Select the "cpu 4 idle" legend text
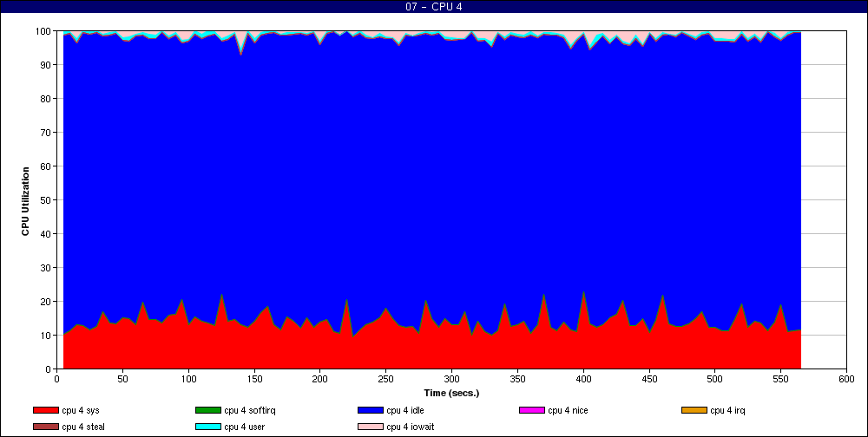This screenshot has height=437, width=868. [406, 410]
